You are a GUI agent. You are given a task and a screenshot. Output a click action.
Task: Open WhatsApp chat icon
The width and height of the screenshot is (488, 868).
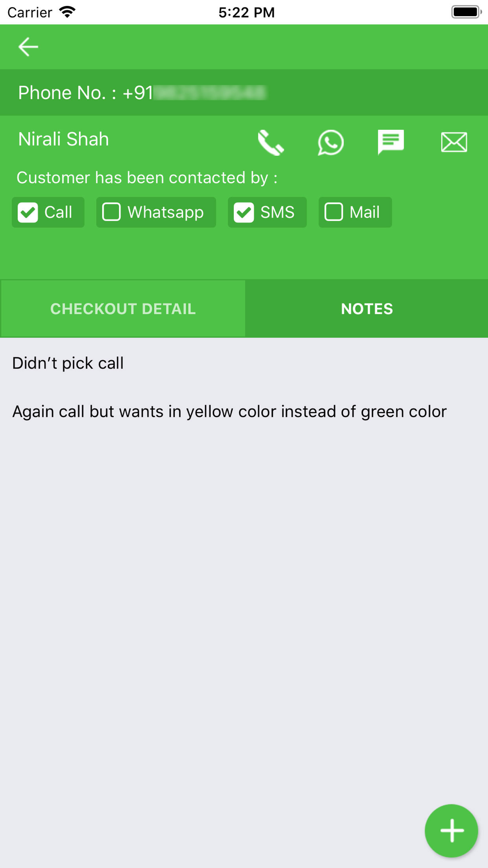tap(331, 143)
